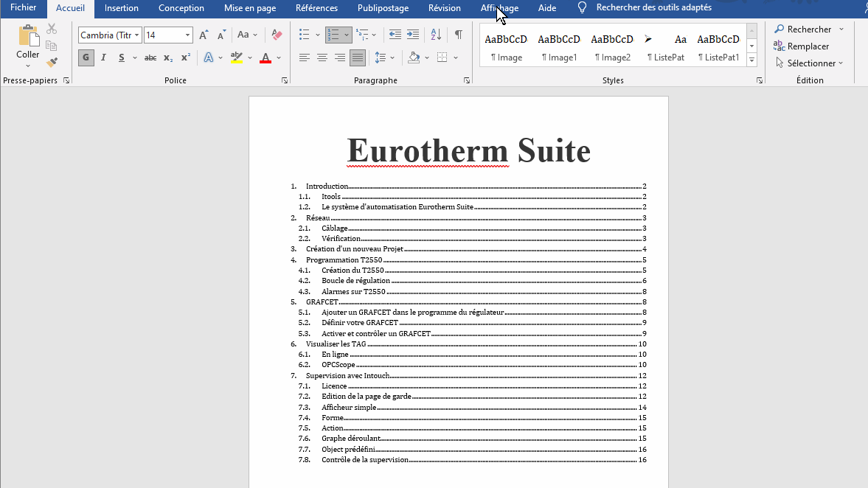Click the text effects A icon
The width and height of the screenshot is (868, 488).
click(209, 57)
